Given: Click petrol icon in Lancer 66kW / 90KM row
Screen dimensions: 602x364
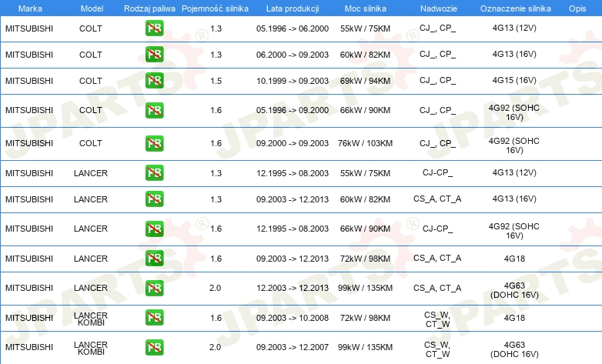Looking at the screenshot, I should [x=154, y=229].
